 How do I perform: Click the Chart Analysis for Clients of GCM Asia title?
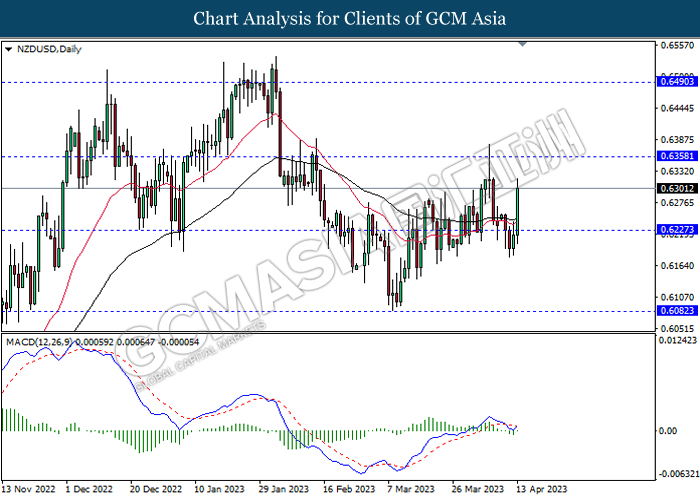tap(350, 19)
